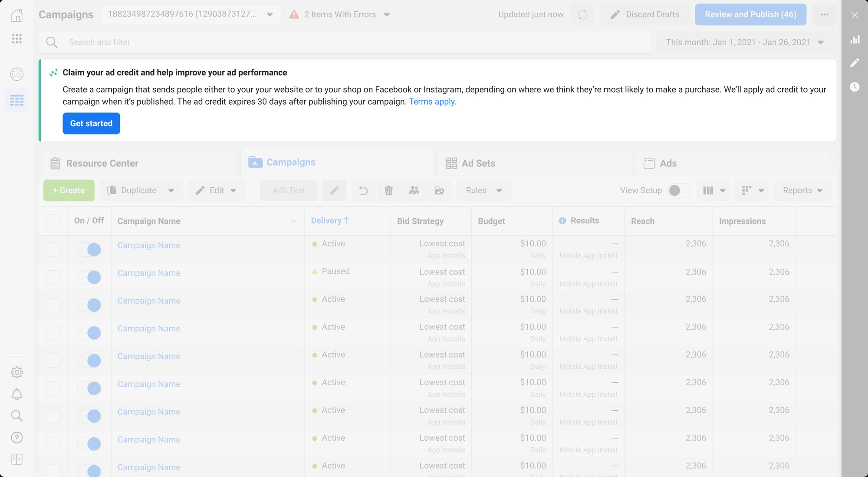Switch to the Resource Center tab
The image size is (868, 477).
[x=139, y=163]
